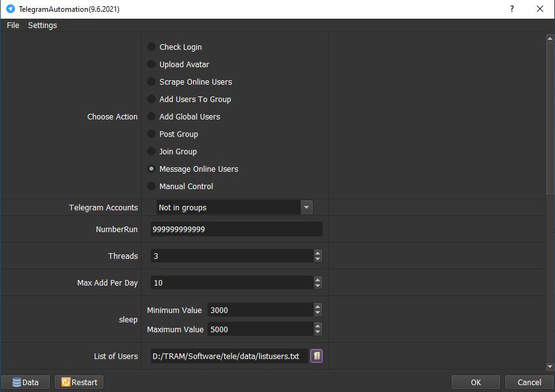Click the sleep label
Viewport: 555px width, 392px height.
(128, 320)
